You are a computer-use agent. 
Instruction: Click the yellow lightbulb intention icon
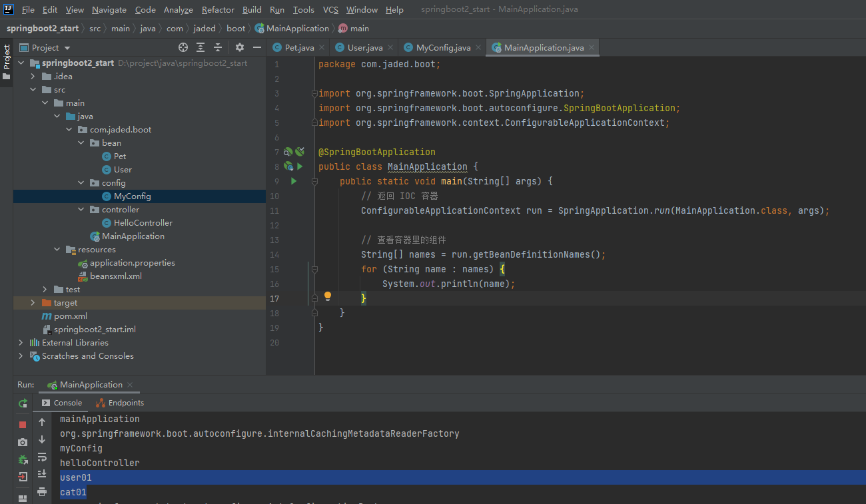tap(328, 296)
